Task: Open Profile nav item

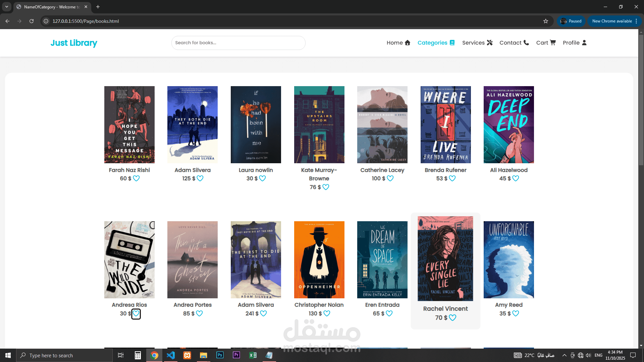Action: [575, 43]
